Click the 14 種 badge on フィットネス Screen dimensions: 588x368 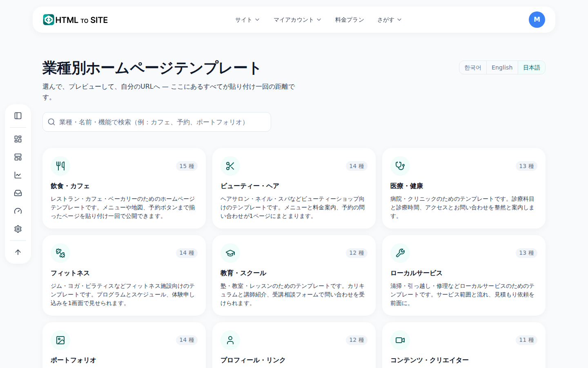tap(187, 253)
